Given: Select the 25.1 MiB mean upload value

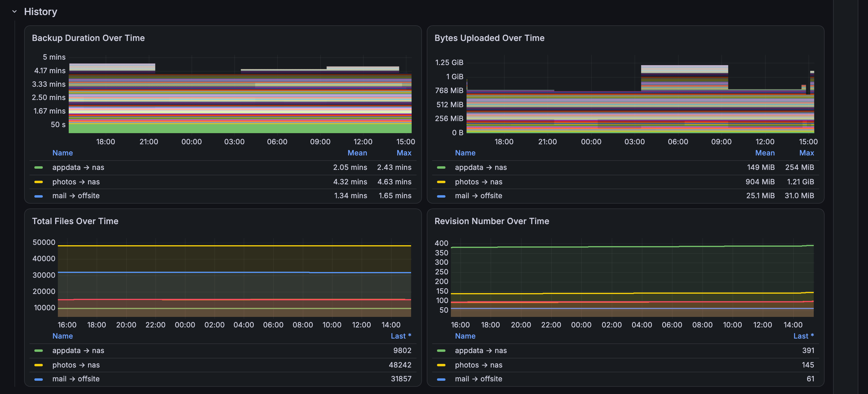Looking at the screenshot, I should tap(760, 196).
